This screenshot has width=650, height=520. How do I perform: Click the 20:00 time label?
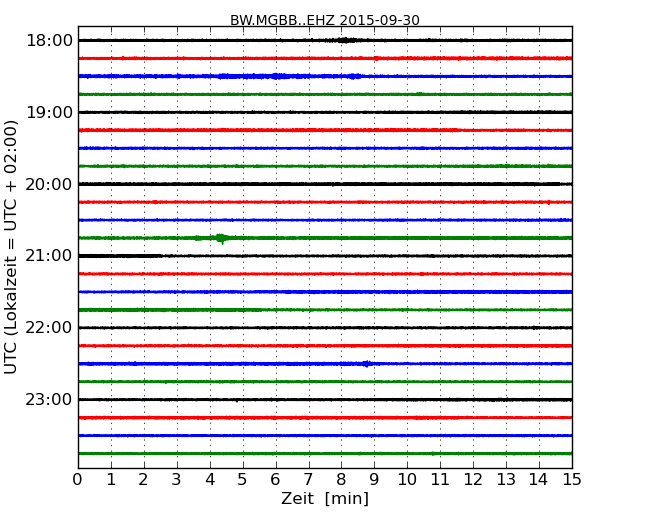[x=49, y=184]
